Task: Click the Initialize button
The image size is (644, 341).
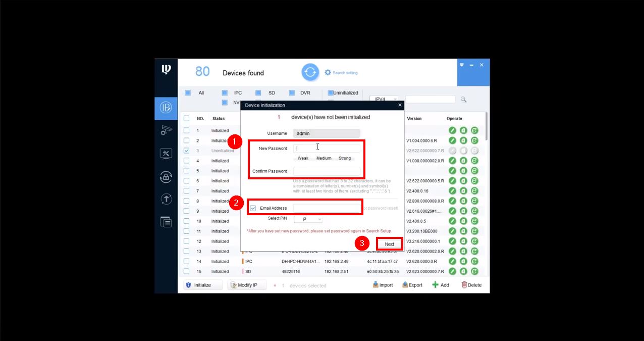Action: click(203, 285)
